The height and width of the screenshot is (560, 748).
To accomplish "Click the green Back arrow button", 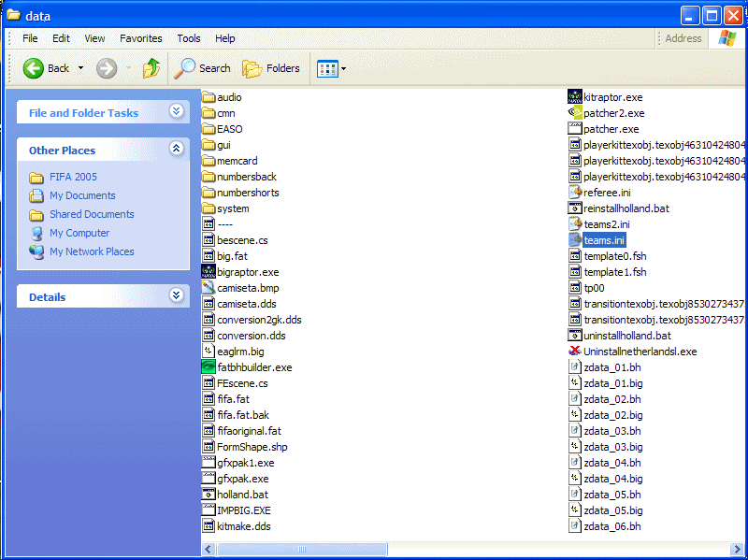I will click(34, 68).
